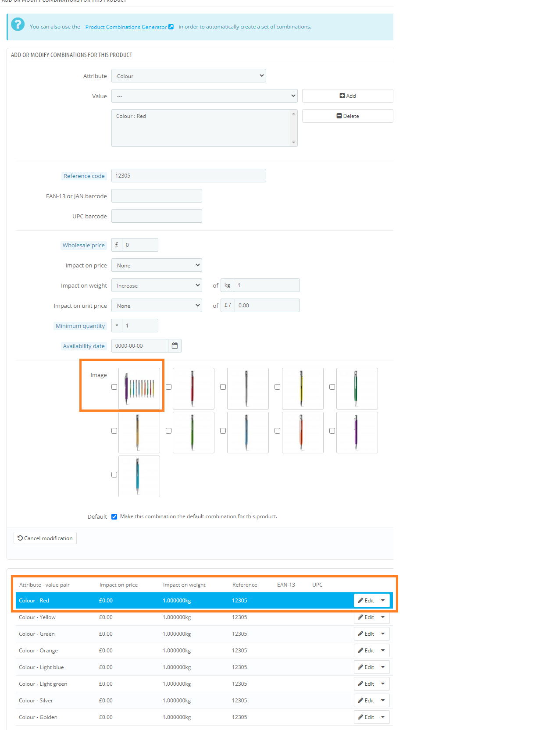Click Cancel modification button
Viewport: 560px width, 730px height.
click(x=45, y=538)
